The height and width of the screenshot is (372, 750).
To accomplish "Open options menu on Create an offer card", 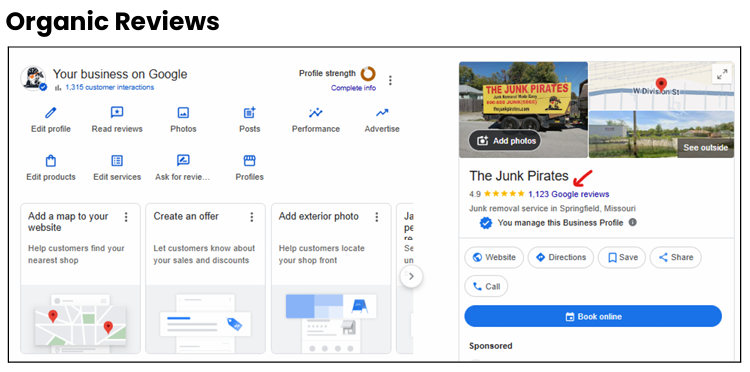I will [x=252, y=217].
